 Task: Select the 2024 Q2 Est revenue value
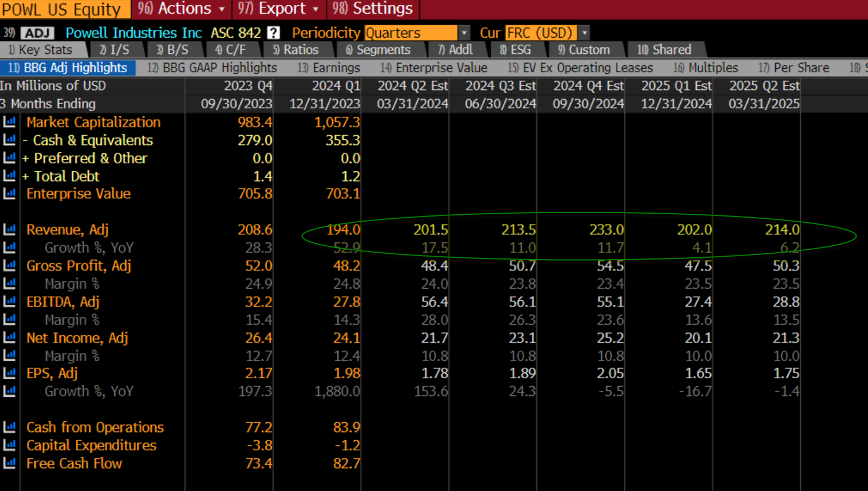(431, 230)
